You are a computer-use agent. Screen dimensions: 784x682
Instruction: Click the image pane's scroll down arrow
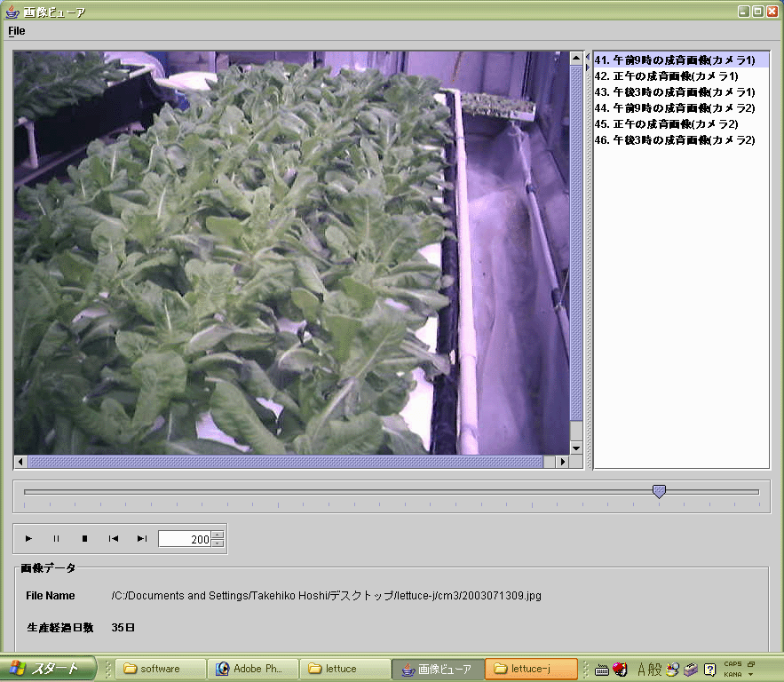576,448
